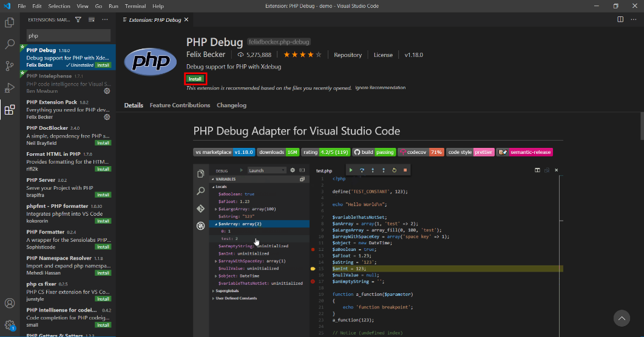644x337 pixels.
Task: Open the Edit menu
Action: click(37, 6)
